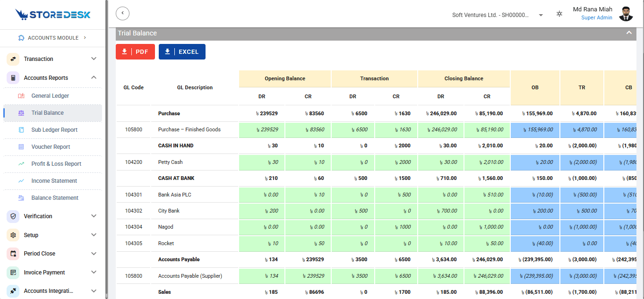644x299 pixels.
Task: Click the back arrow circle button
Action: coord(122,13)
